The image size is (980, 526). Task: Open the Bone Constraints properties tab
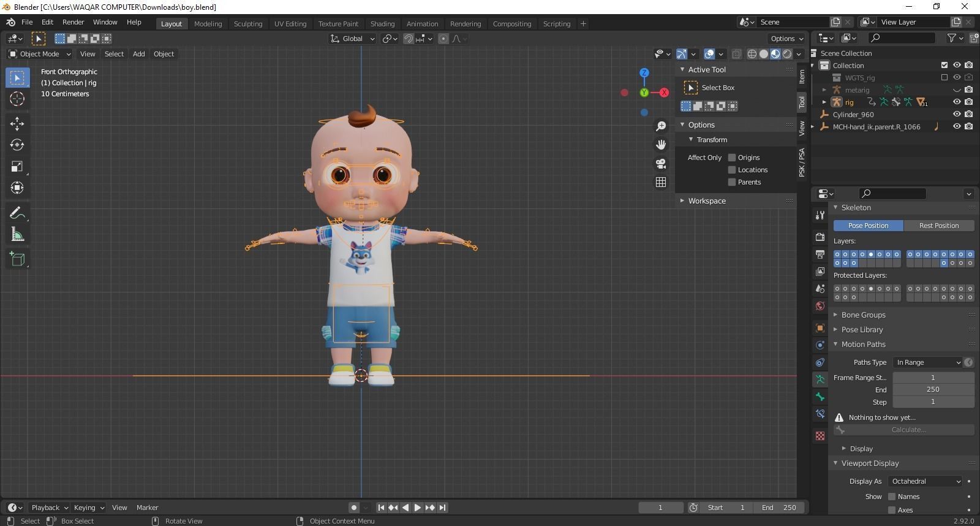[x=820, y=414]
